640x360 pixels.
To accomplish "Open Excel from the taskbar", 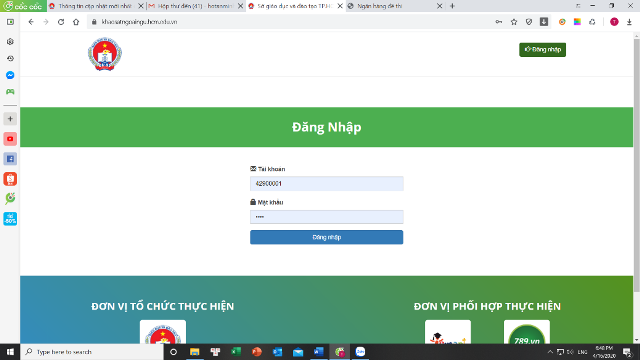I will [x=236, y=352].
